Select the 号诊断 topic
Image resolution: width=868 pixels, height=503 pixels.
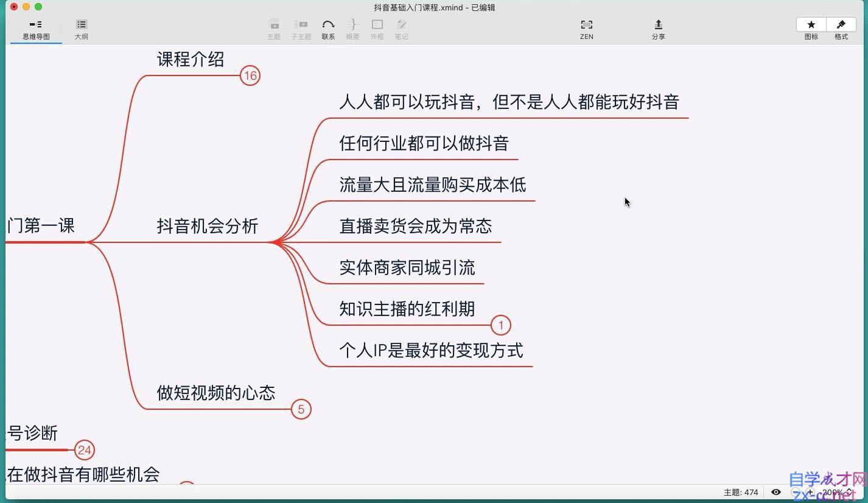pyautogui.click(x=32, y=434)
